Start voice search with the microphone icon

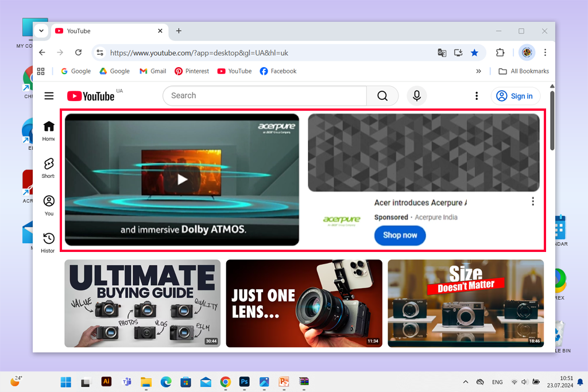[417, 96]
